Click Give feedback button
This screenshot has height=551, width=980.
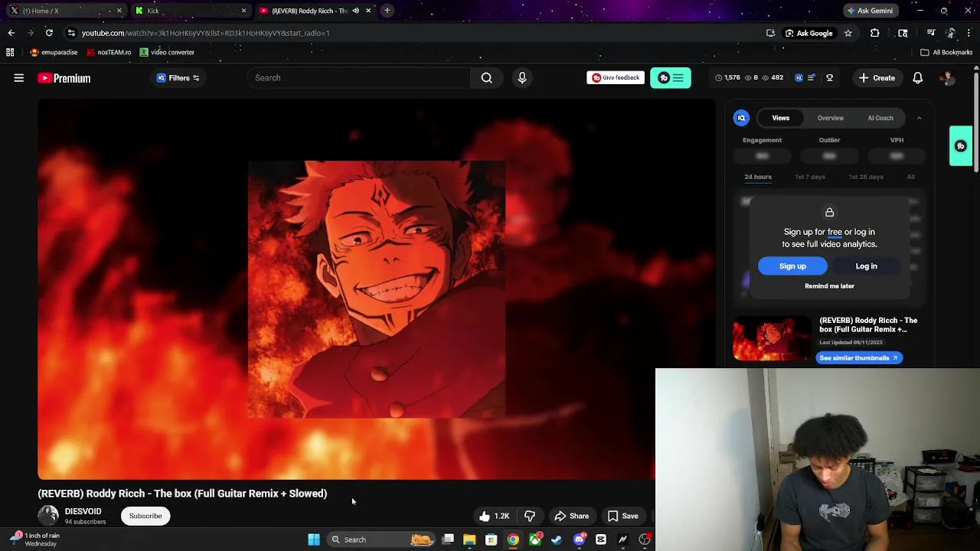(615, 78)
